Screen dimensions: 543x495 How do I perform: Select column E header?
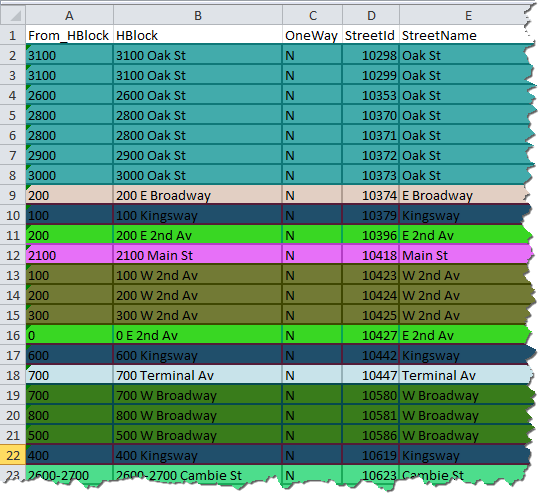click(464, 16)
